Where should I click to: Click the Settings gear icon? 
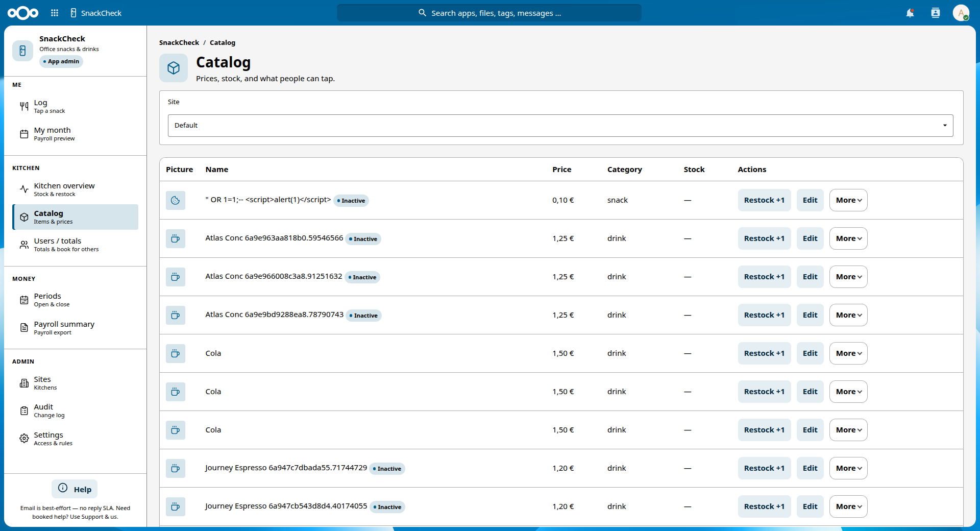[x=24, y=439]
